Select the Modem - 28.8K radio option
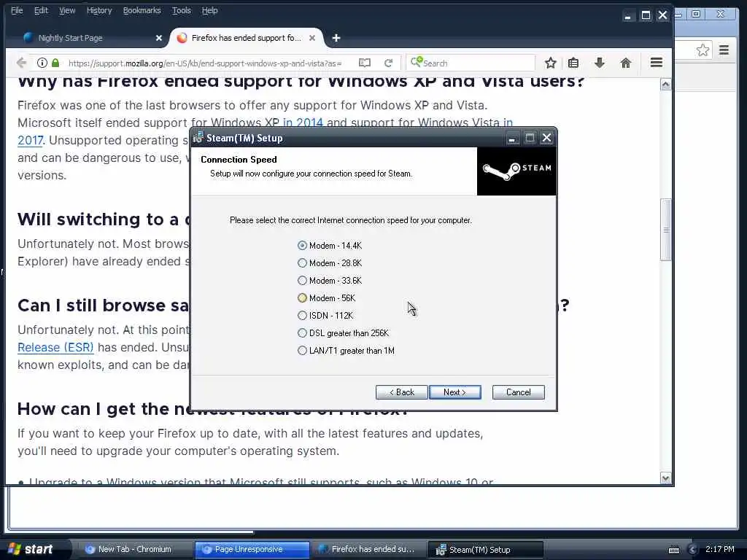 330,262
